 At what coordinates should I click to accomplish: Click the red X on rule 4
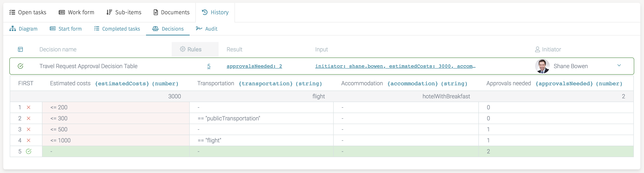pos(29,141)
